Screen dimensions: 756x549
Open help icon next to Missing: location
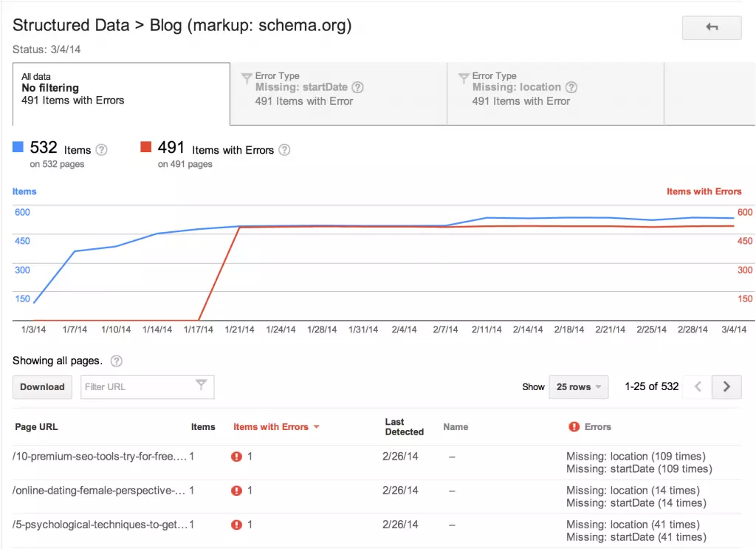pyautogui.click(x=571, y=87)
